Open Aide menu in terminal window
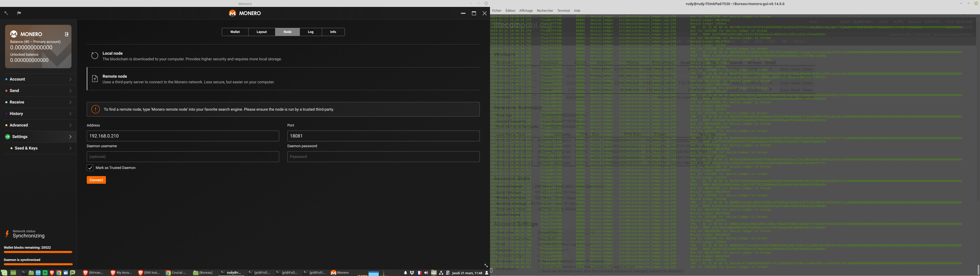The width and height of the screenshot is (980, 276). click(x=577, y=11)
